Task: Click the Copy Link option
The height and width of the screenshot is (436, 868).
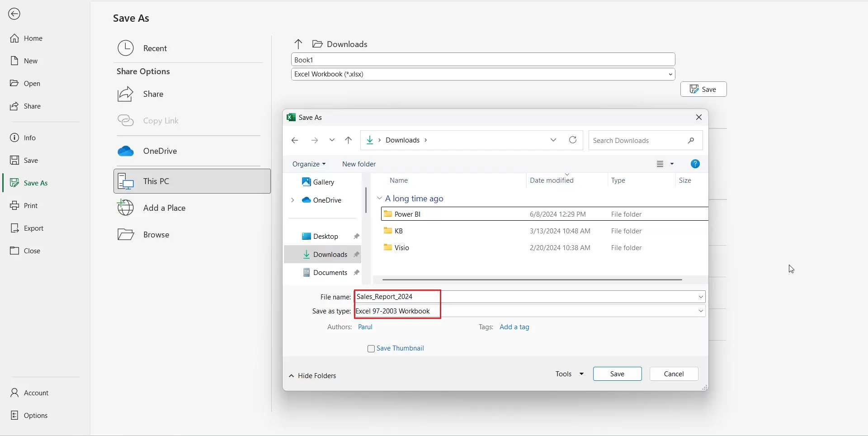Action: [x=192, y=120]
